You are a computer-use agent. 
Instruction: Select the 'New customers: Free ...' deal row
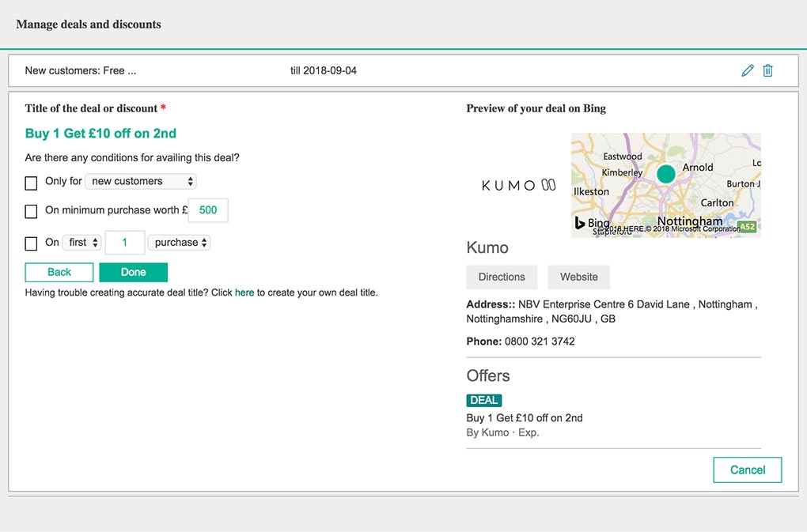tap(403, 70)
